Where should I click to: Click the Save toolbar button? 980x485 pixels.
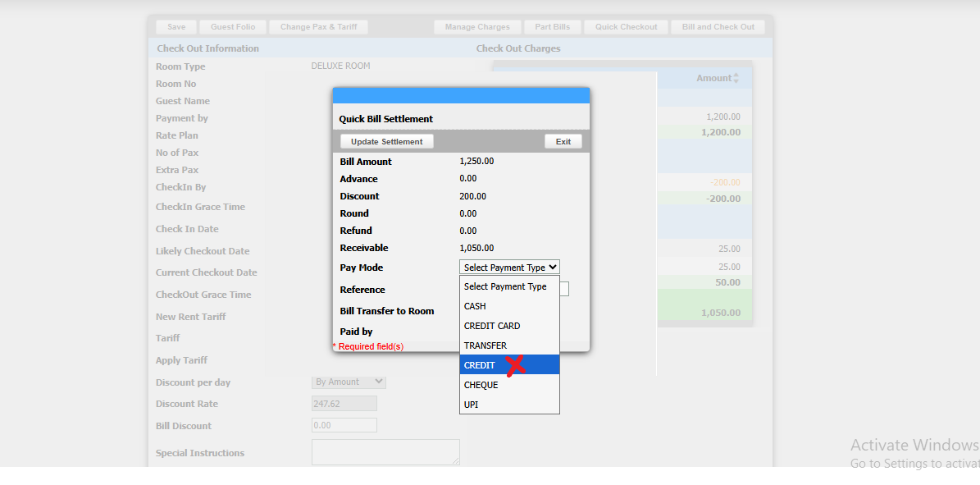tap(176, 27)
